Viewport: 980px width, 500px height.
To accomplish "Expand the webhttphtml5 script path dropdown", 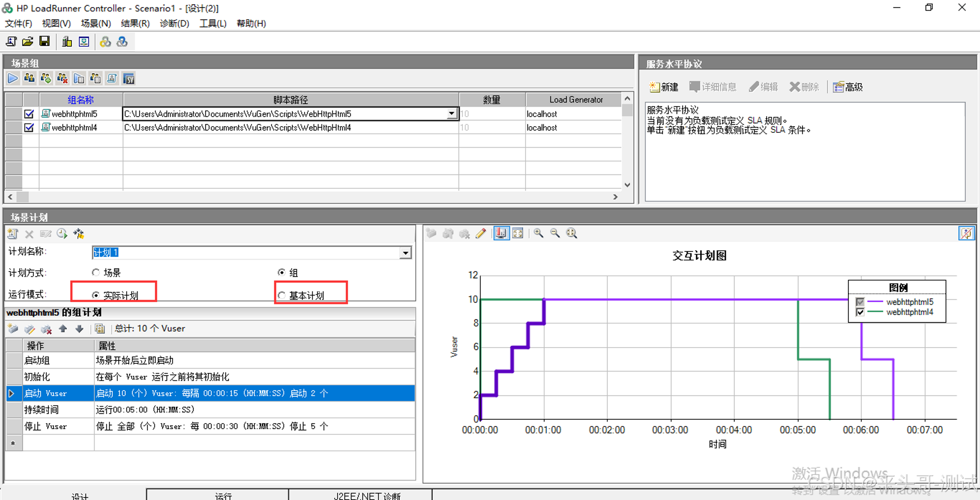I will point(451,114).
